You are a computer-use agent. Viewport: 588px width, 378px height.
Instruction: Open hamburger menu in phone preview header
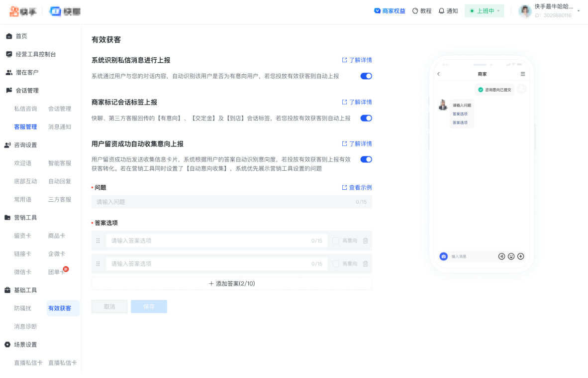[x=523, y=73]
